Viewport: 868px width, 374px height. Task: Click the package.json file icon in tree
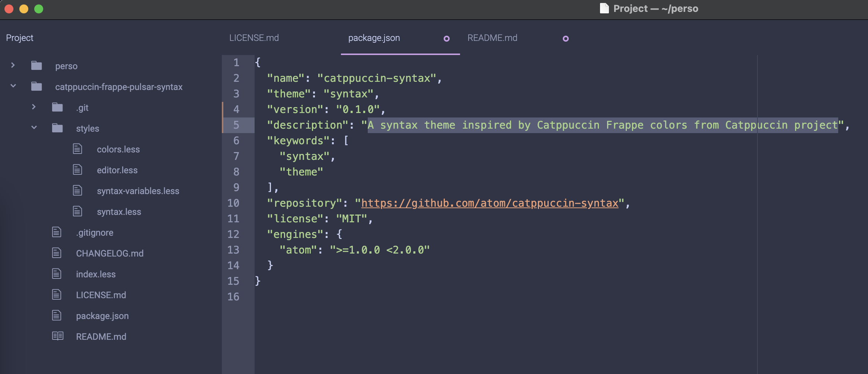[x=57, y=316]
